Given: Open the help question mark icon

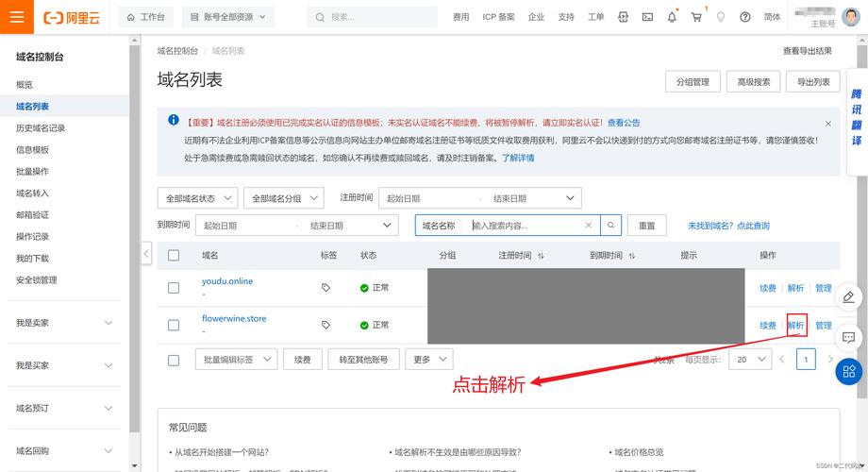Looking at the screenshot, I should point(745,17).
